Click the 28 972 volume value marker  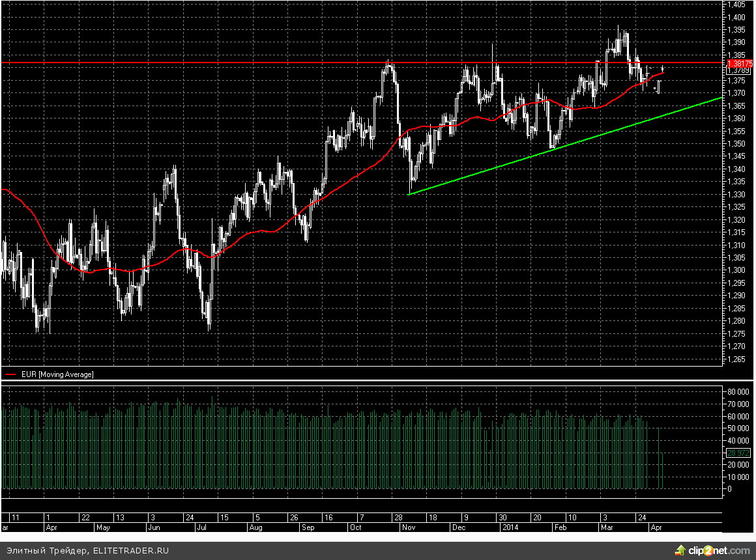(x=740, y=452)
